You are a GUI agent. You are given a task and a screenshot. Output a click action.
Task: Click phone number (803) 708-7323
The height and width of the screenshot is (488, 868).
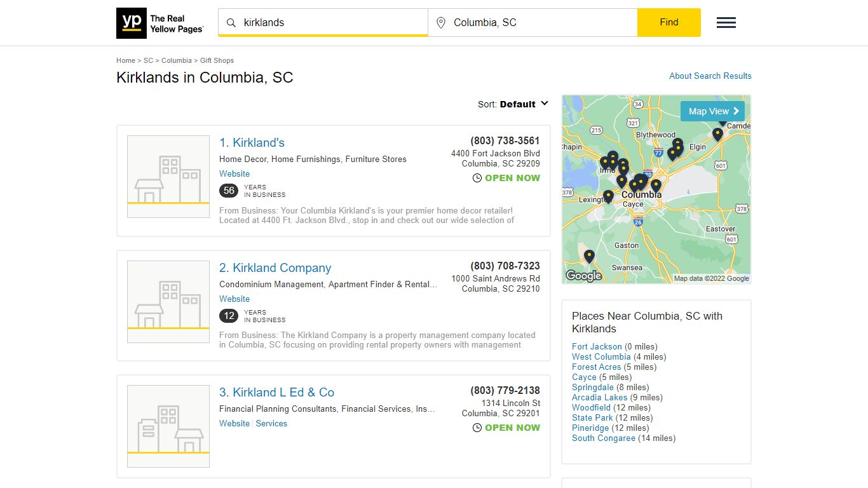coord(505,266)
